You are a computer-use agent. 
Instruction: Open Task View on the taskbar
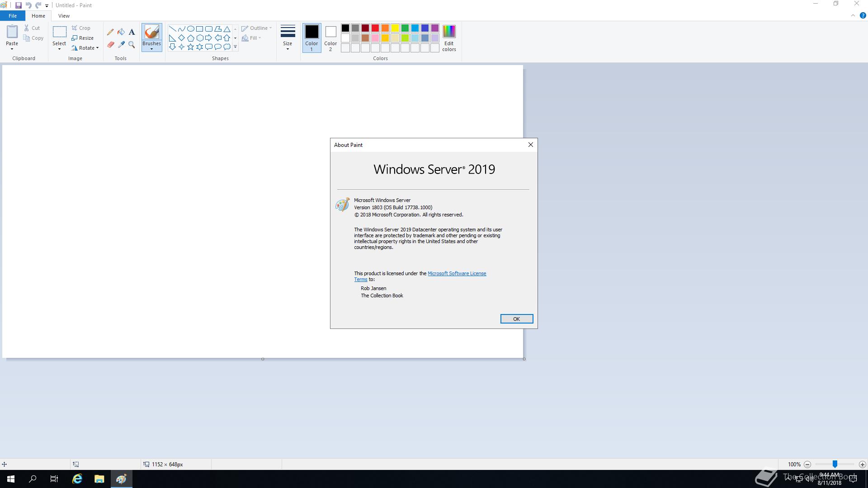[x=54, y=479]
